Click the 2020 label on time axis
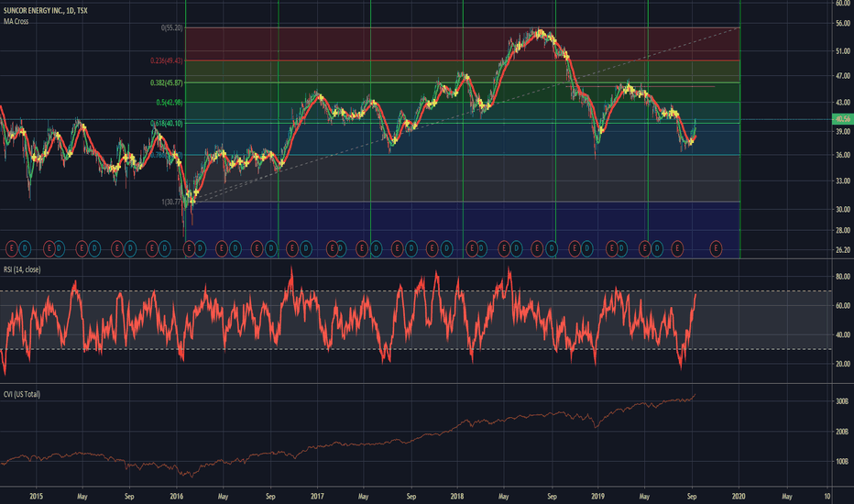 [x=739, y=497]
